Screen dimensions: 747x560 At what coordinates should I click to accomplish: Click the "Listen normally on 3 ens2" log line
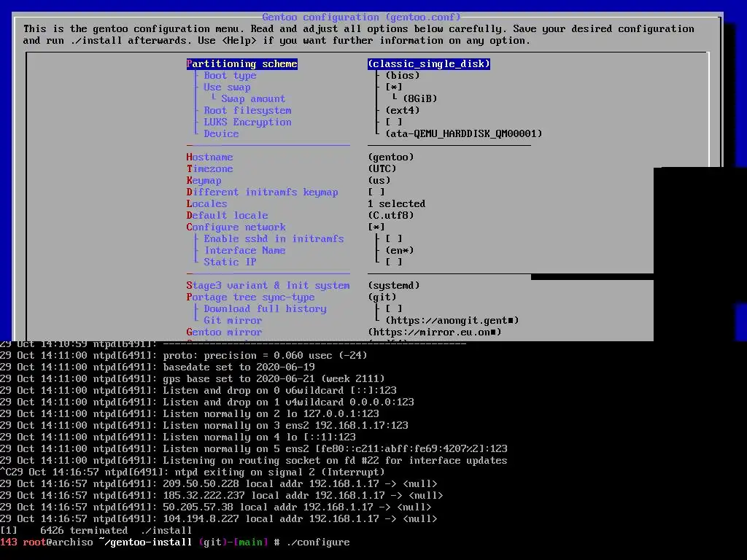point(204,426)
